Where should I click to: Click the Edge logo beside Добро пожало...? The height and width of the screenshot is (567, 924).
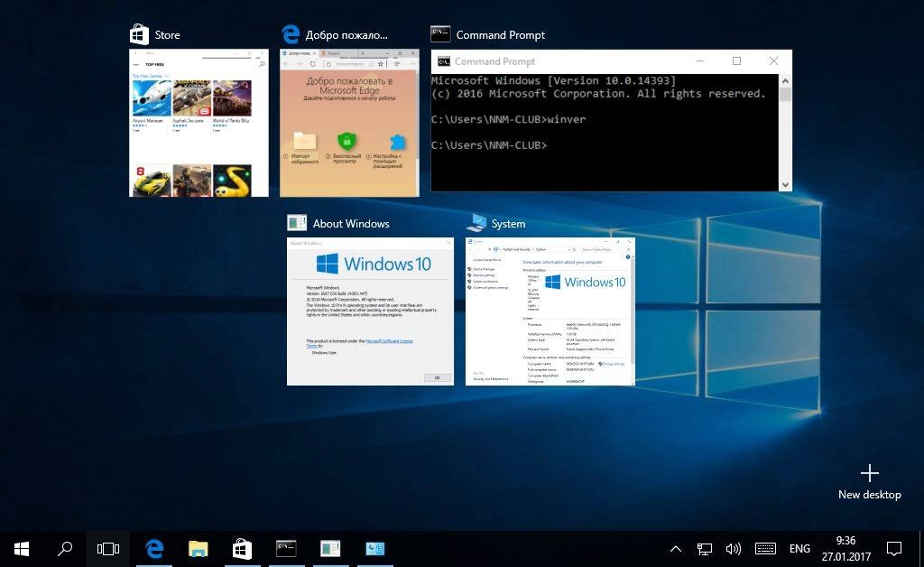[291, 34]
